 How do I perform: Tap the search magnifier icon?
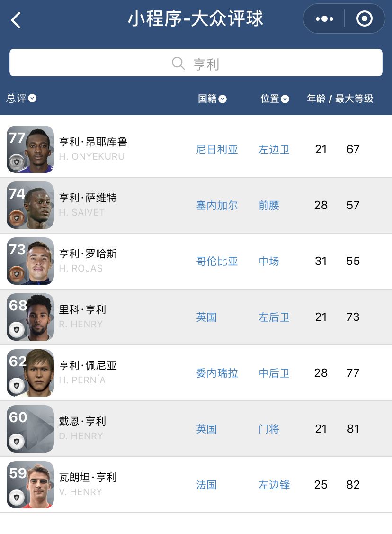pyautogui.click(x=178, y=63)
